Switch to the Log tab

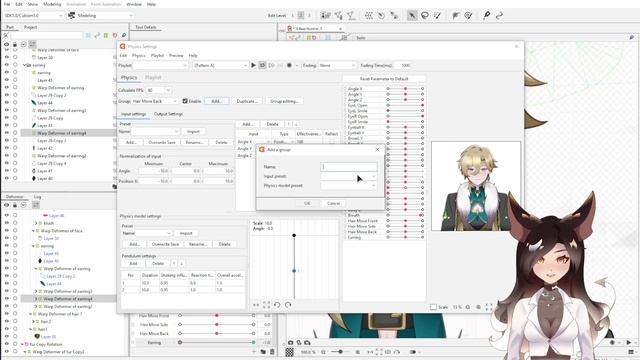(38, 197)
